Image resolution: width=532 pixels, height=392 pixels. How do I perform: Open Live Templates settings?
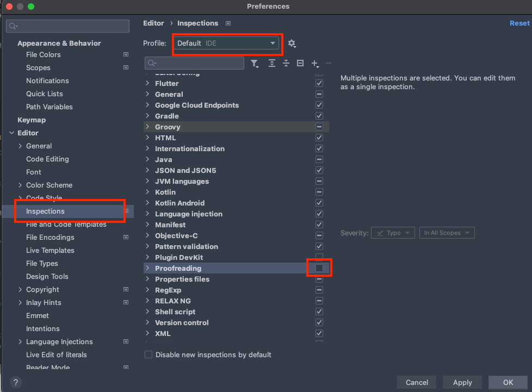[x=50, y=250]
